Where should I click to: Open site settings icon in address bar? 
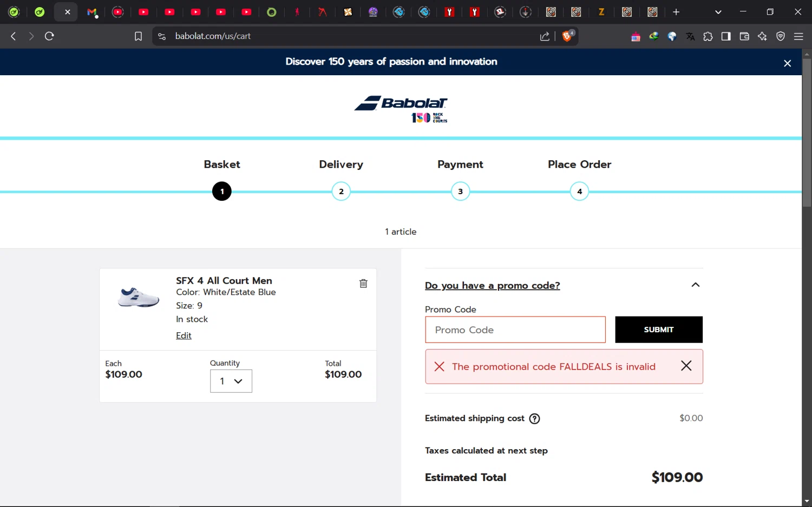[162, 36]
